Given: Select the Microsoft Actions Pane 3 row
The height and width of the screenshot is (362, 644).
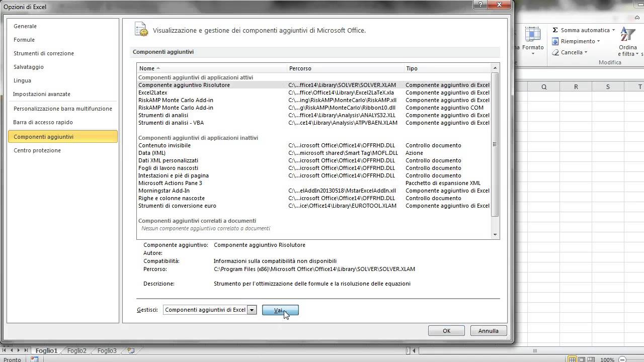Looking at the screenshot, I should (314, 183).
